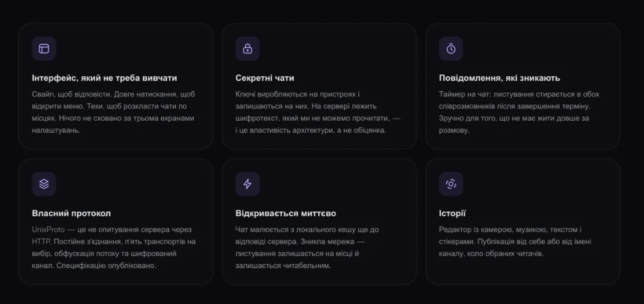Click the padlock icon for Секретні чати
This screenshot has height=304, width=644.
click(248, 48)
